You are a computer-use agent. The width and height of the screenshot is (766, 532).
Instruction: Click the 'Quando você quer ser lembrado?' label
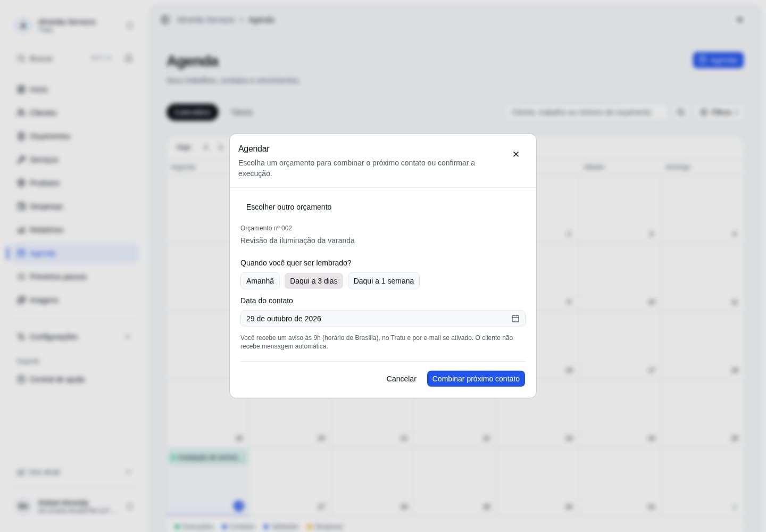[296, 263]
